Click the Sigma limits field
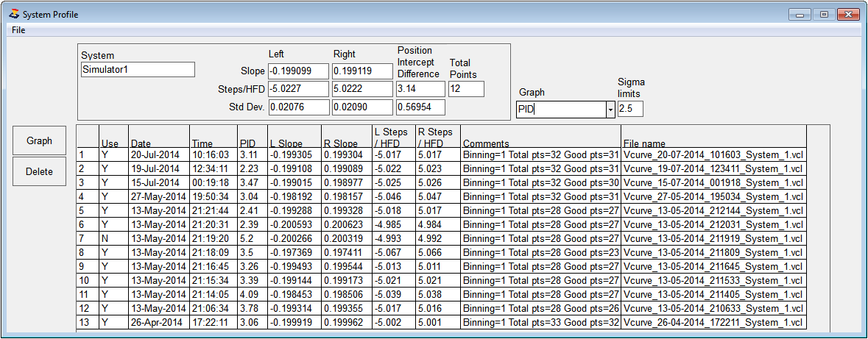The image size is (868, 339). point(630,109)
